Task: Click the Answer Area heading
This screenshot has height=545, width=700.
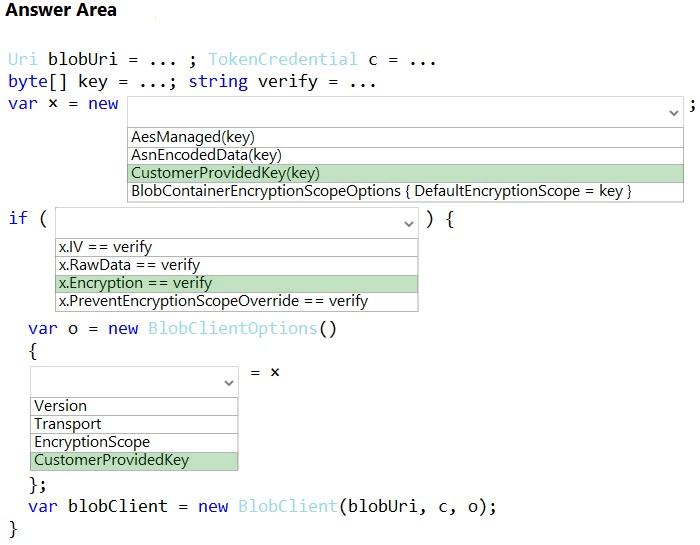Action: click(x=61, y=11)
